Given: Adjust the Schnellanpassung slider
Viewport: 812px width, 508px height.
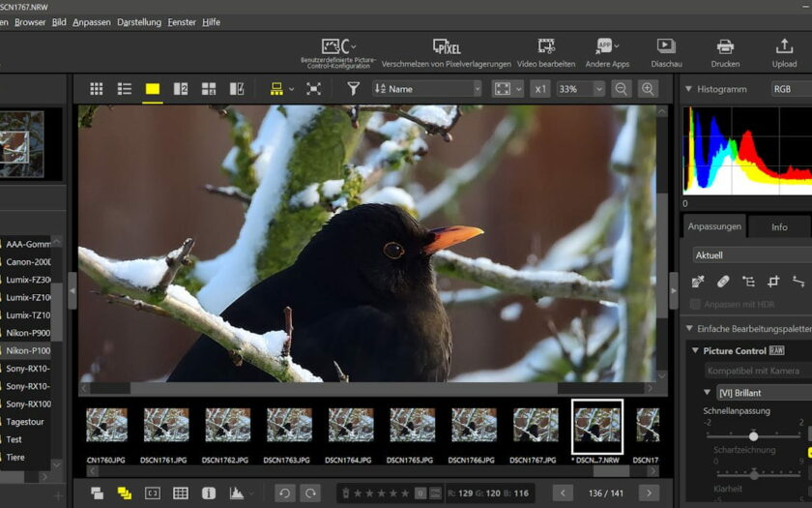Looking at the screenshot, I should click(x=753, y=436).
